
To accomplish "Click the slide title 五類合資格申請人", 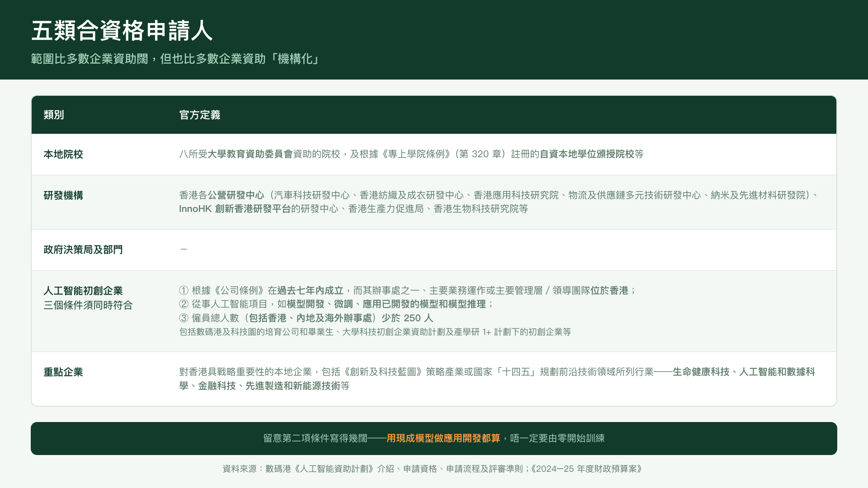I will (122, 31).
